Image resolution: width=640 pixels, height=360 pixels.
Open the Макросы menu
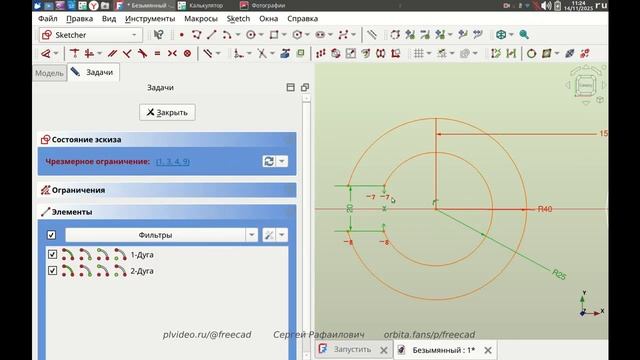pyautogui.click(x=201, y=19)
